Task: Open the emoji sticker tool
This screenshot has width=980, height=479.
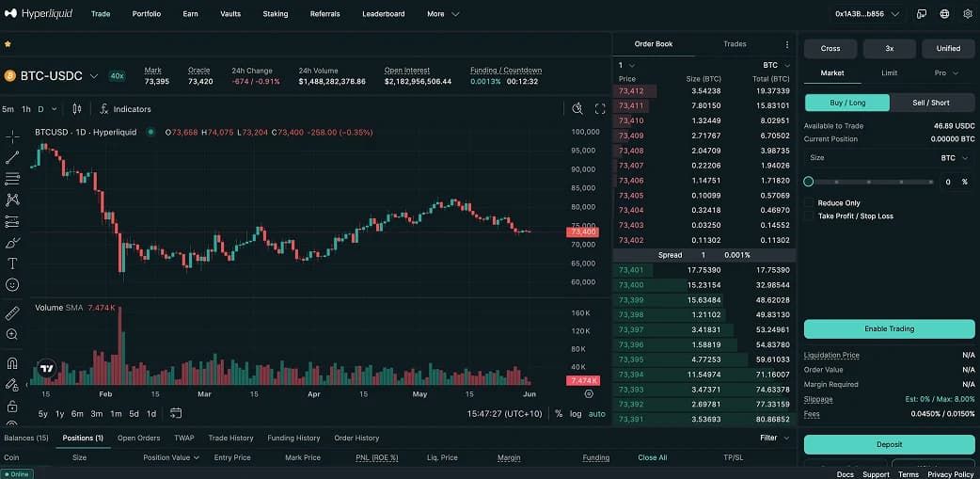Action: [12, 284]
